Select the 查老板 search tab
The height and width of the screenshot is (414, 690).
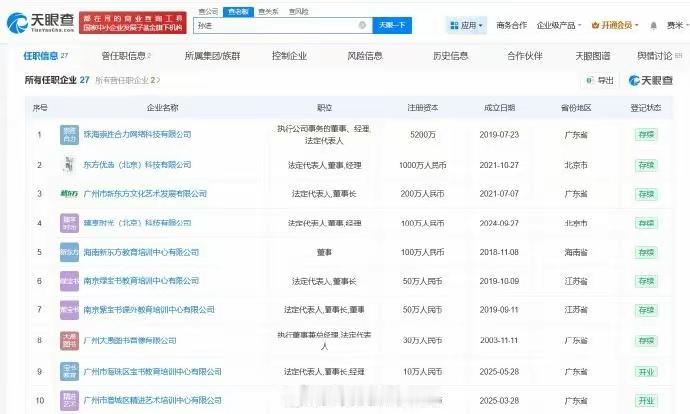[238, 12]
